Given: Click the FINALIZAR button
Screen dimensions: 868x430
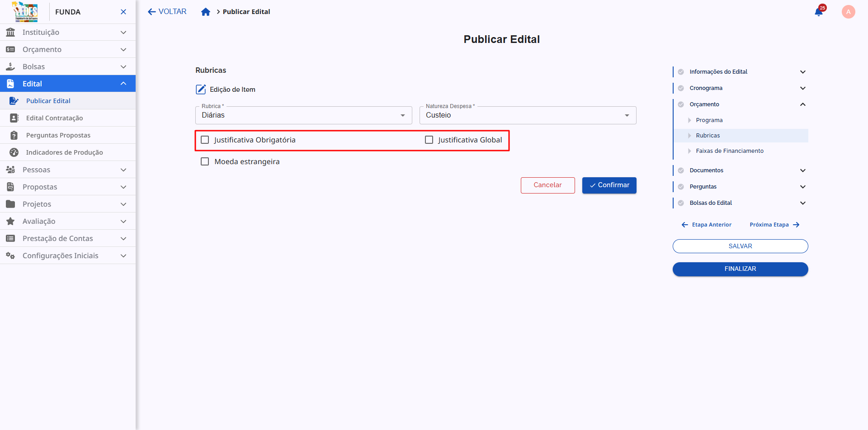Looking at the screenshot, I should pos(740,269).
